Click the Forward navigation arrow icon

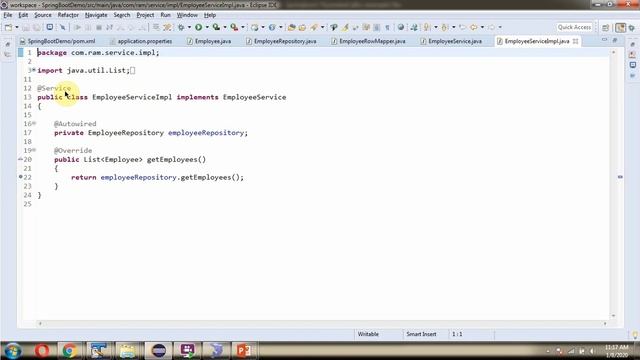(491, 27)
